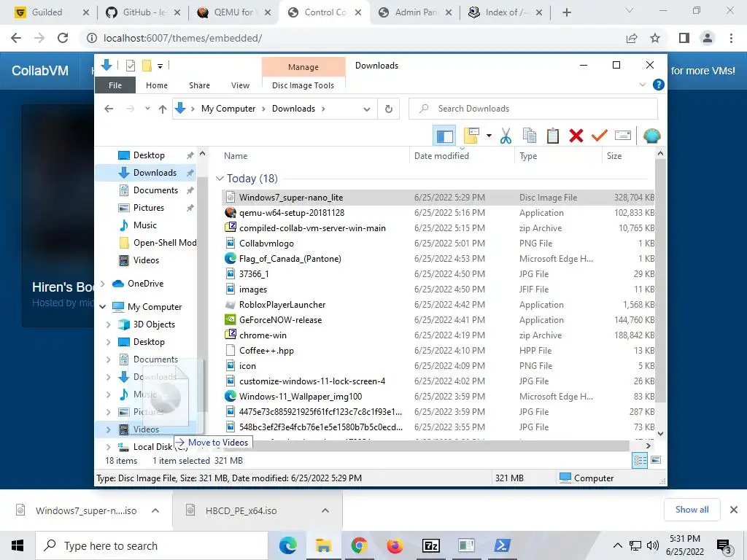Click the Paste clipboard icon
Viewport: 747px width, 560px height.
click(553, 136)
